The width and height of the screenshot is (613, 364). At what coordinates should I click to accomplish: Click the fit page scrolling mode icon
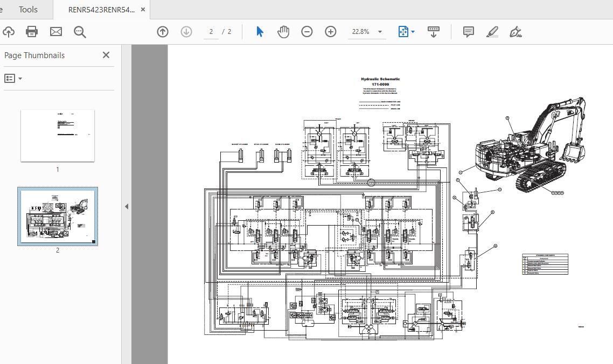click(403, 32)
